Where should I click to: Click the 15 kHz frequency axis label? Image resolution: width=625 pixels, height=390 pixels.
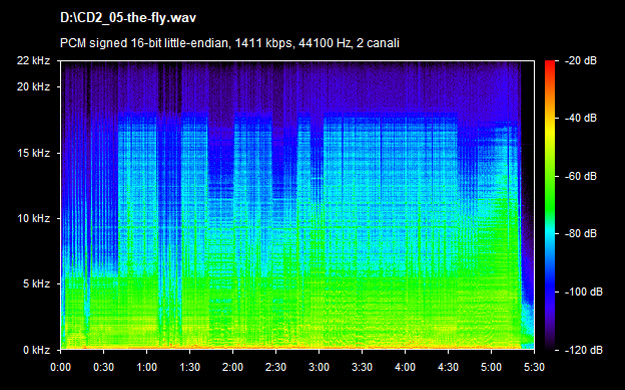tap(33, 153)
